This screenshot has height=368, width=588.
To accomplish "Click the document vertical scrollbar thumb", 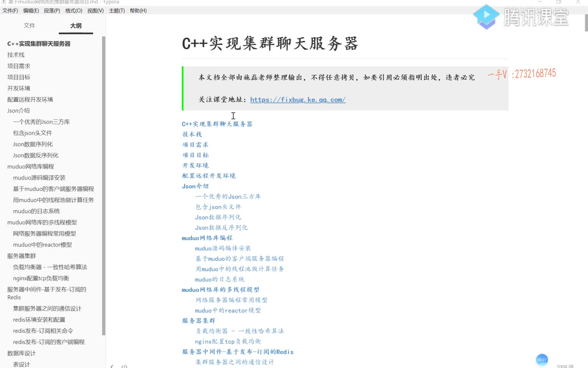I will 586,23.
